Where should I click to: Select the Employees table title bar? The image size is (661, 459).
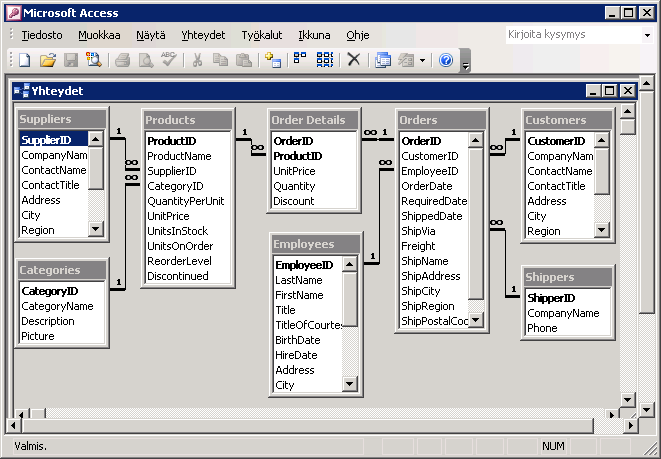click(x=316, y=244)
